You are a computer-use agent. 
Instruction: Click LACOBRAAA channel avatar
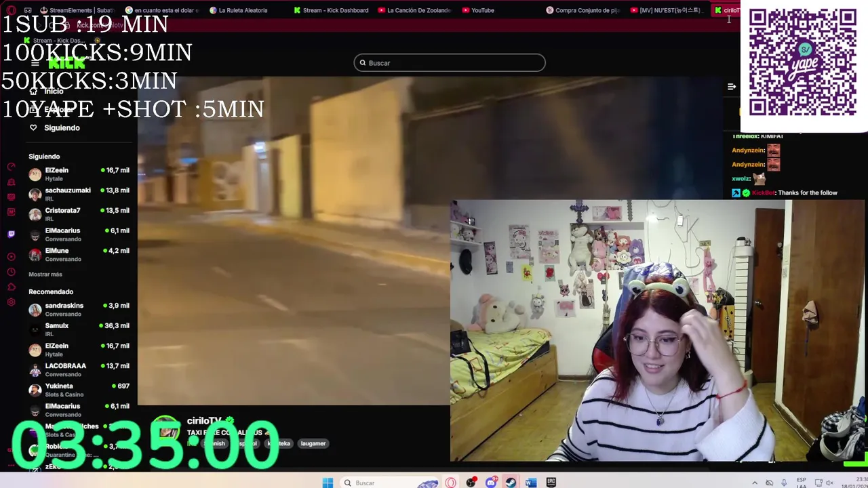click(x=35, y=370)
